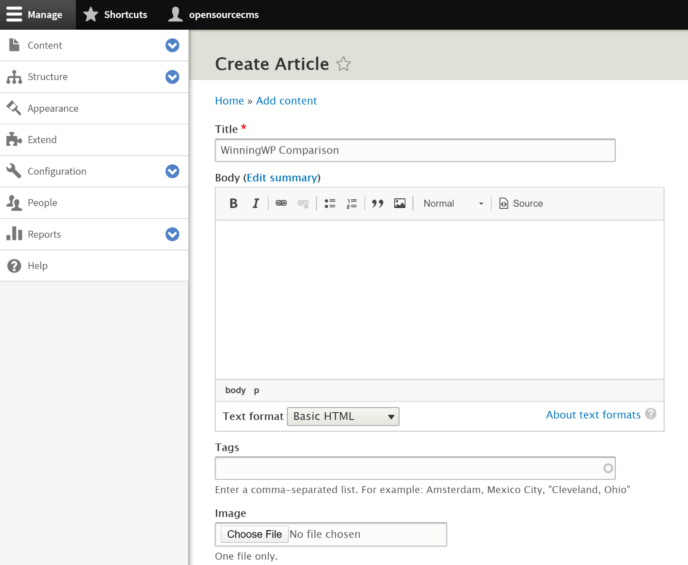Select the p element path item
688x565 pixels.
256,390
